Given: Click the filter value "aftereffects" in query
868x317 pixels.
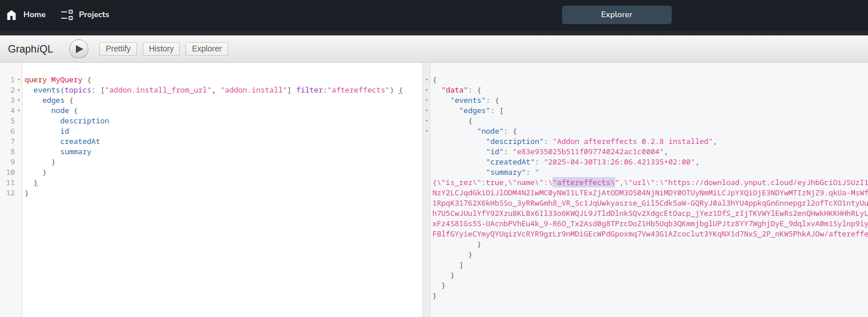Looking at the screenshot, I should tap(359, 90).
